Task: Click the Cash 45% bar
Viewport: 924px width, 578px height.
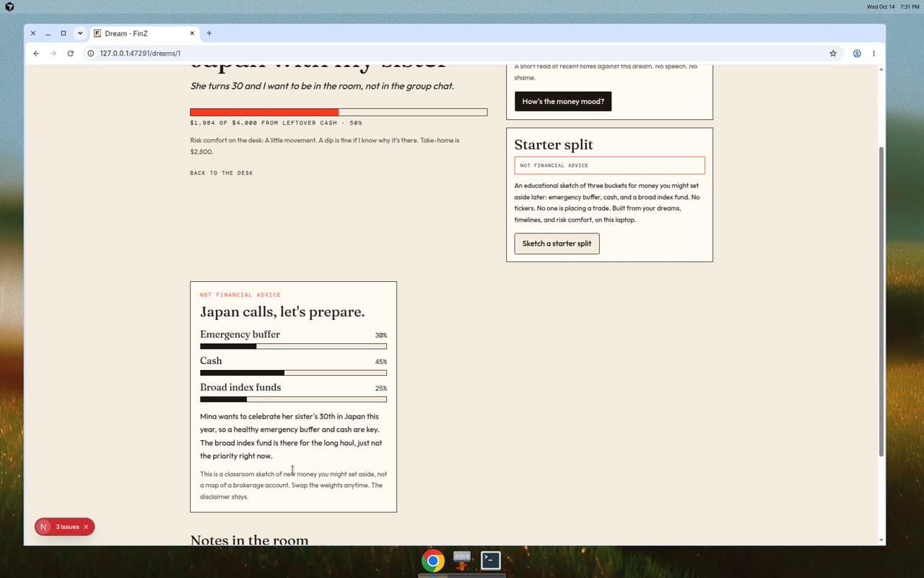Action: point(293,373)
